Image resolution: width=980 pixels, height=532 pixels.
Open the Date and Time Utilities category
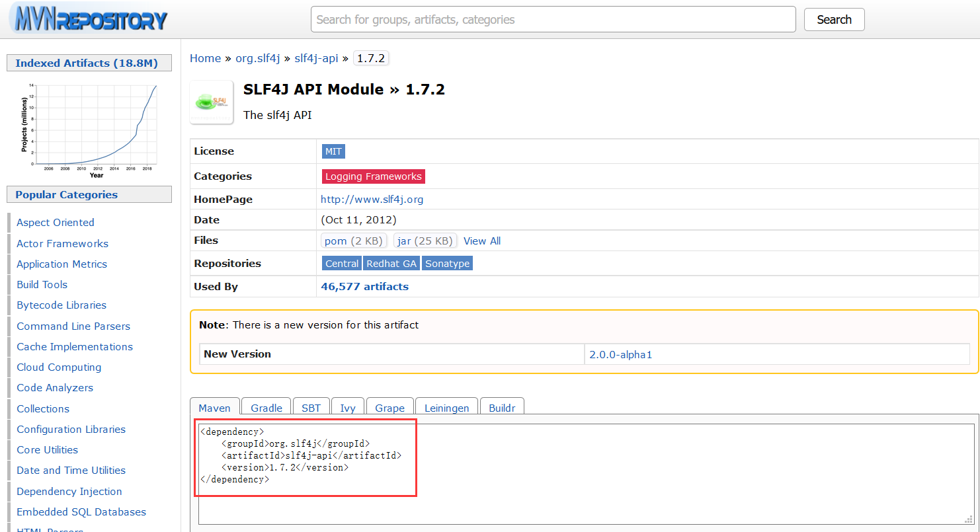pyautogui.click(x=71, y=471)
